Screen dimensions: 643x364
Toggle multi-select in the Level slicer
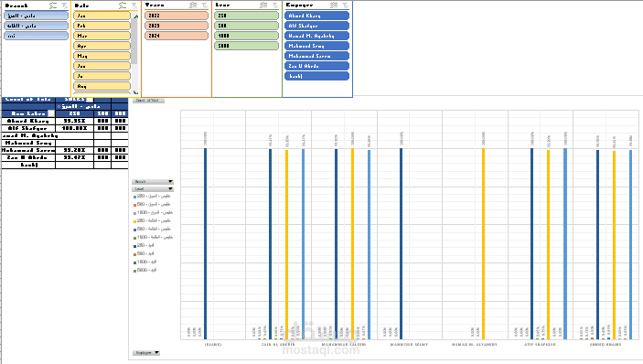pyautogui.click(x=263, y=5)
